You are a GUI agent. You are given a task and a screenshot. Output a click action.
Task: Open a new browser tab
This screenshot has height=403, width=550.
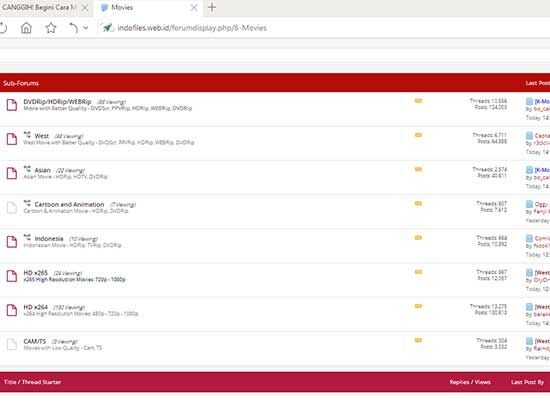point(212,7)
